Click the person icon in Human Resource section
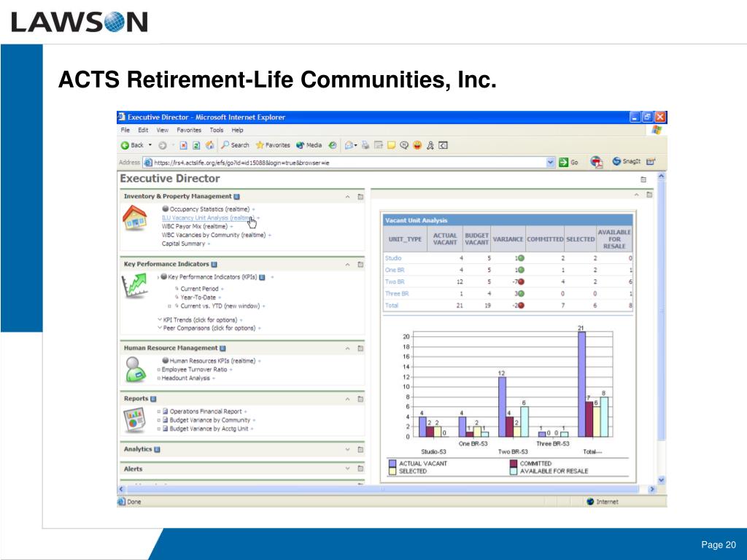The image size is (747, 560). (x=135, y=370)
